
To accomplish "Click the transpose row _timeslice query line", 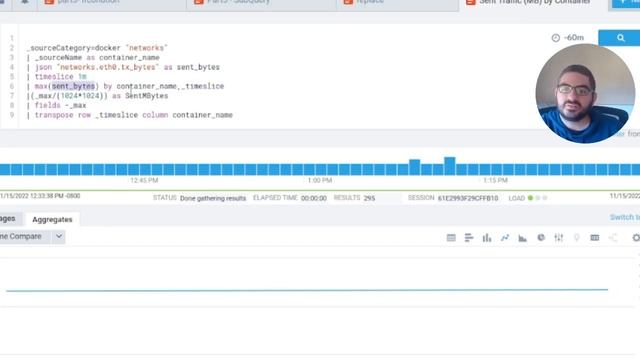I will point(129,115).
